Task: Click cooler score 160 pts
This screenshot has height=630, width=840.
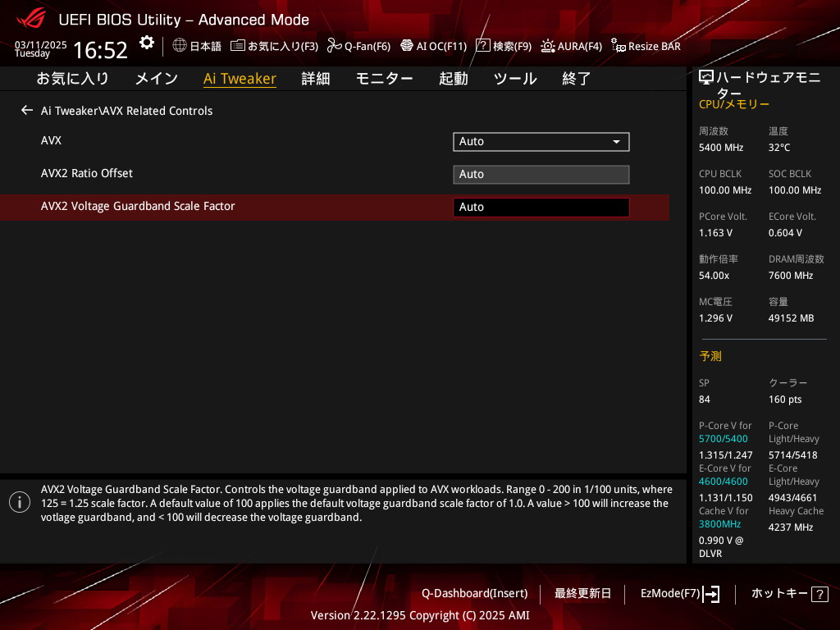Action: click(785, 399)
